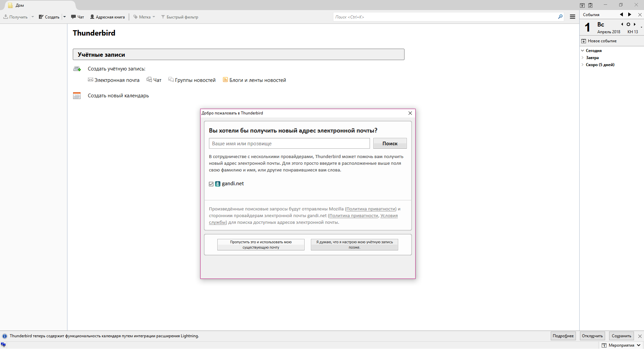Viewport: 644px width, 349px height.
Task: Open the Создать dropdown arrow
Action: [64, 17]
